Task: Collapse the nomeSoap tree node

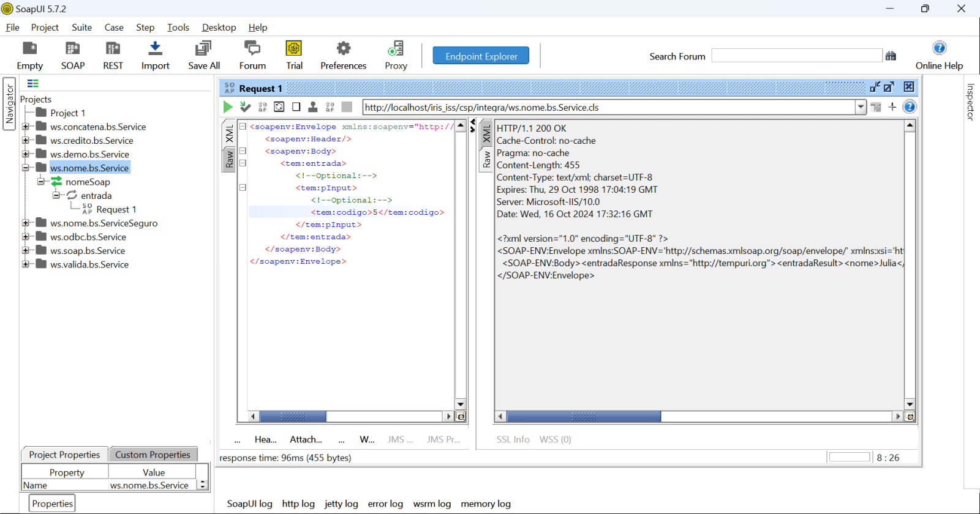Action: (41, 182)
